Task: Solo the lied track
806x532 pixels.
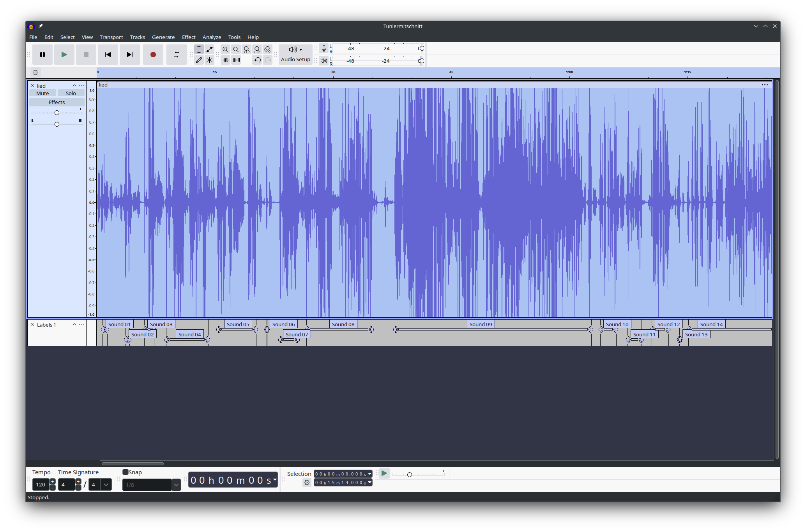Action: [71, 93]
